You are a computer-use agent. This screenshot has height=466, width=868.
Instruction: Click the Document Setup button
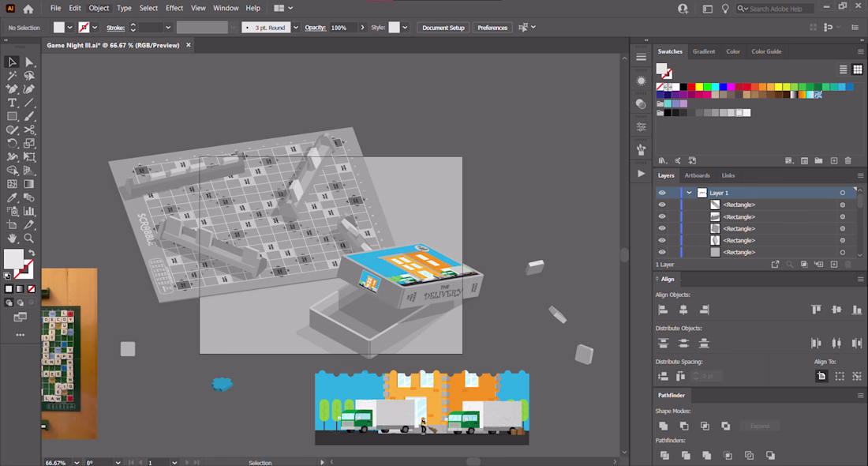(x=443, y=28)
